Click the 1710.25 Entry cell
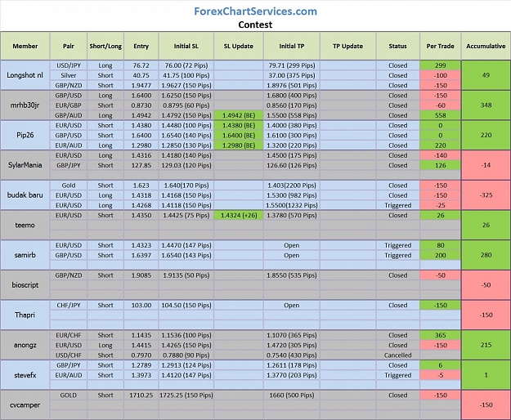The width and height of the screenshot is (511, 420). tap(141, 395)
